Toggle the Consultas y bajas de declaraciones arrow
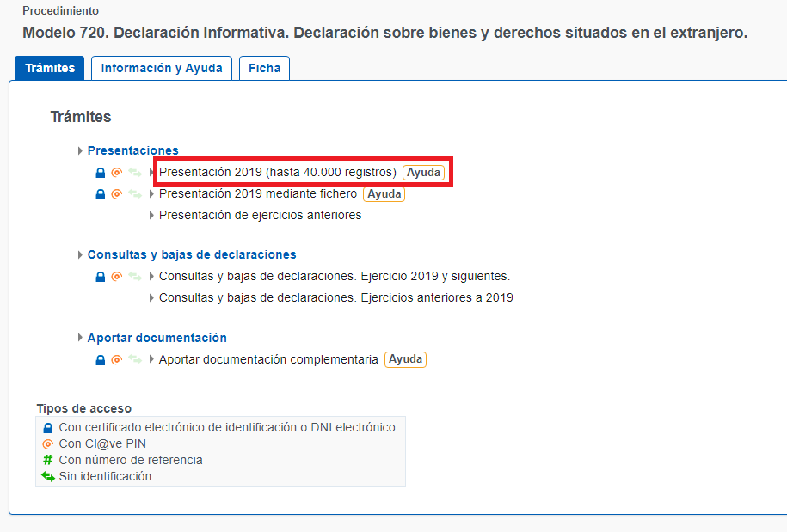Screen dimensions: 787x532 [80, 255]
